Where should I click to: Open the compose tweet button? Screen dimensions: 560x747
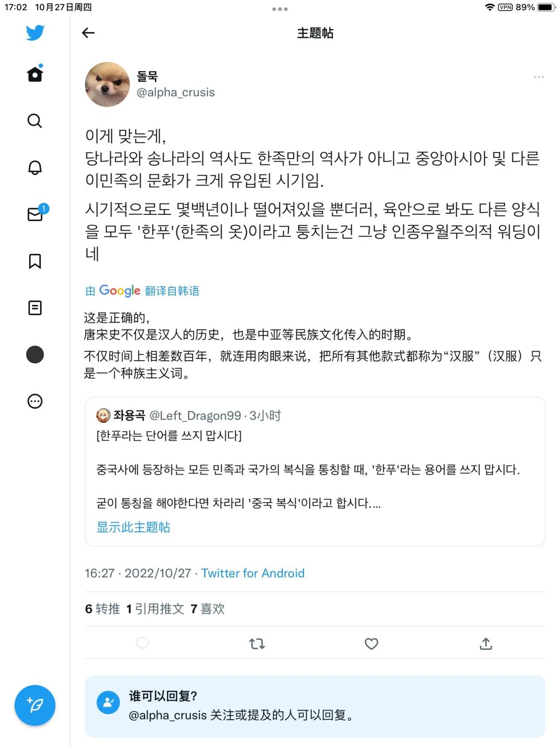(x=34, y=705)
